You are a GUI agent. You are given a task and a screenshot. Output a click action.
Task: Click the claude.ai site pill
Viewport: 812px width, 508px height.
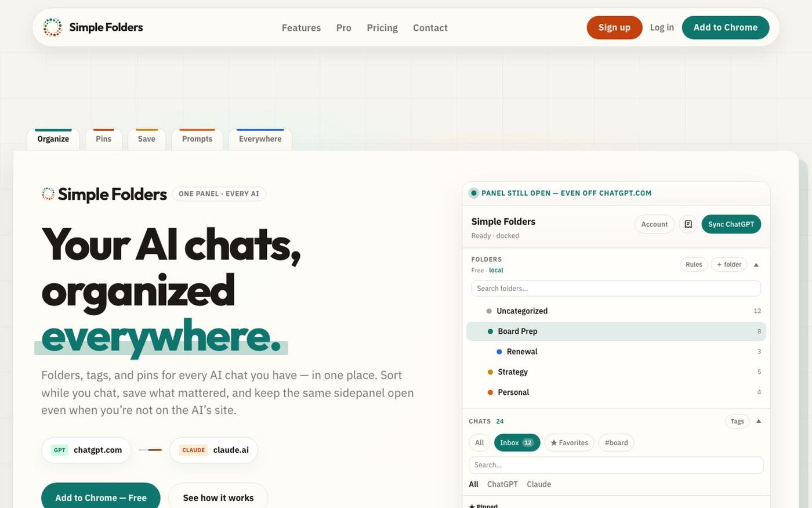[x=213, y=450]
